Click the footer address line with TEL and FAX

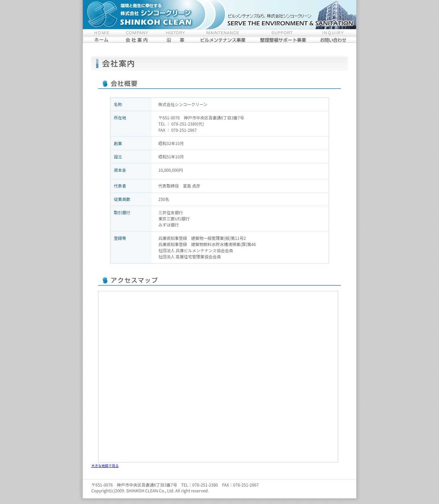pyautogui.click(x=175, y=485)
